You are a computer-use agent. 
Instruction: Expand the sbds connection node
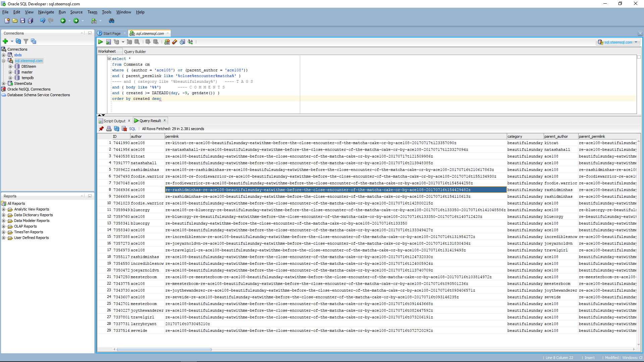point(4,55)
